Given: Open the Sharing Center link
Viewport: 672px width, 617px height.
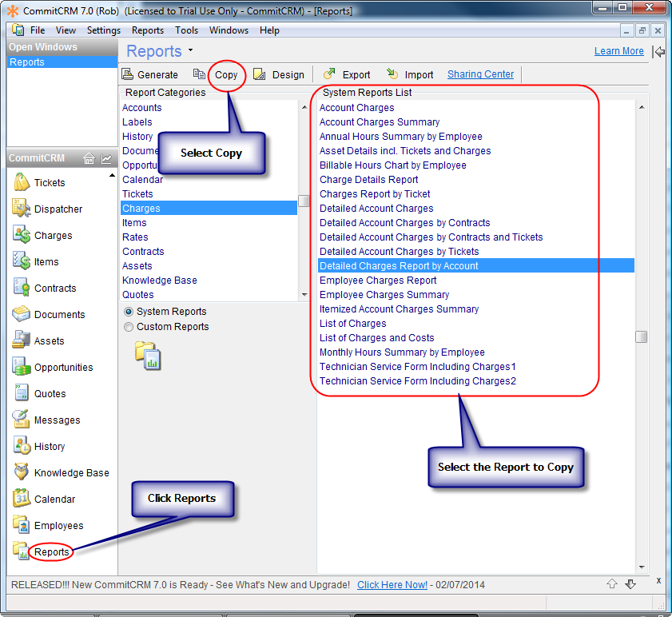Looking at the screenshot, I should coord(480,74).
